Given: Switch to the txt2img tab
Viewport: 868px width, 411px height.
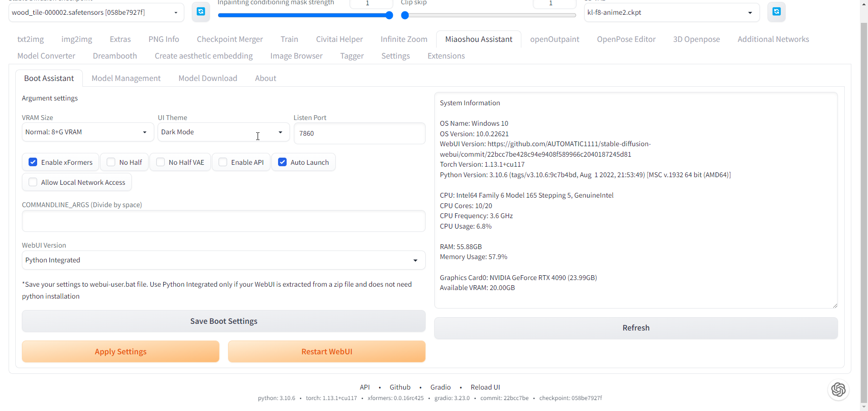Looking at the screenshot, I should point(30,39).
